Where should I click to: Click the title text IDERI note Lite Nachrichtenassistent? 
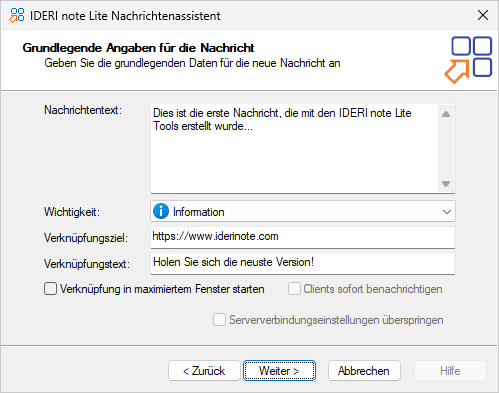[125, 16]
